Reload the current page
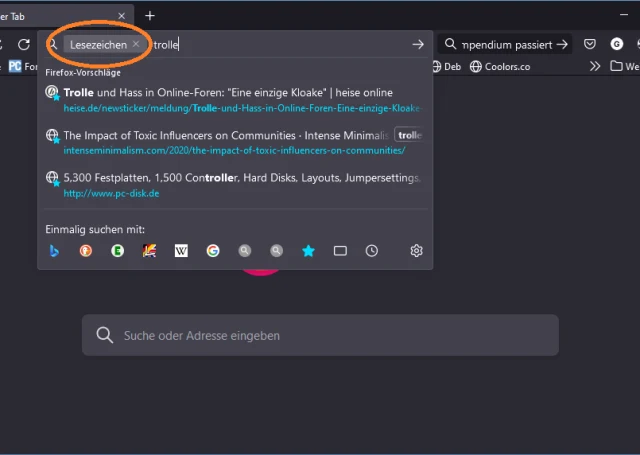 [24, 44]
